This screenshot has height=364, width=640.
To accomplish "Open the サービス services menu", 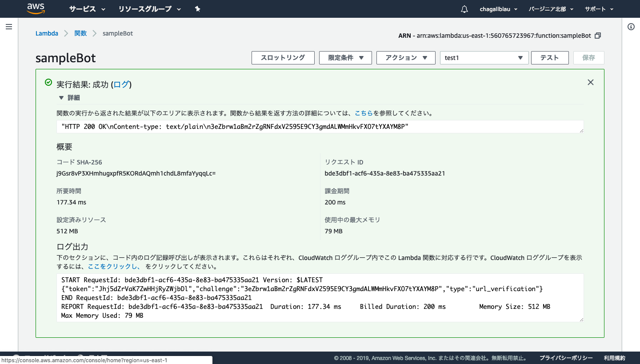I will coord(87,9).
